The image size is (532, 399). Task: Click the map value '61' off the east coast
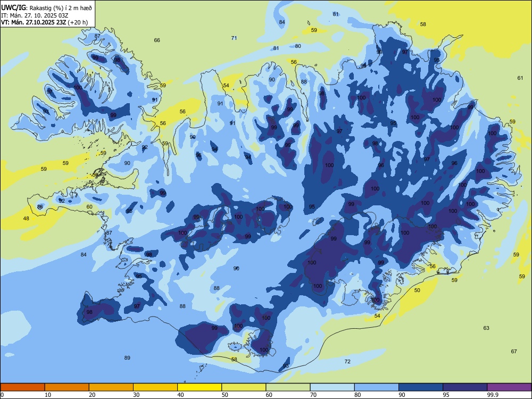(x=520, y=78)
